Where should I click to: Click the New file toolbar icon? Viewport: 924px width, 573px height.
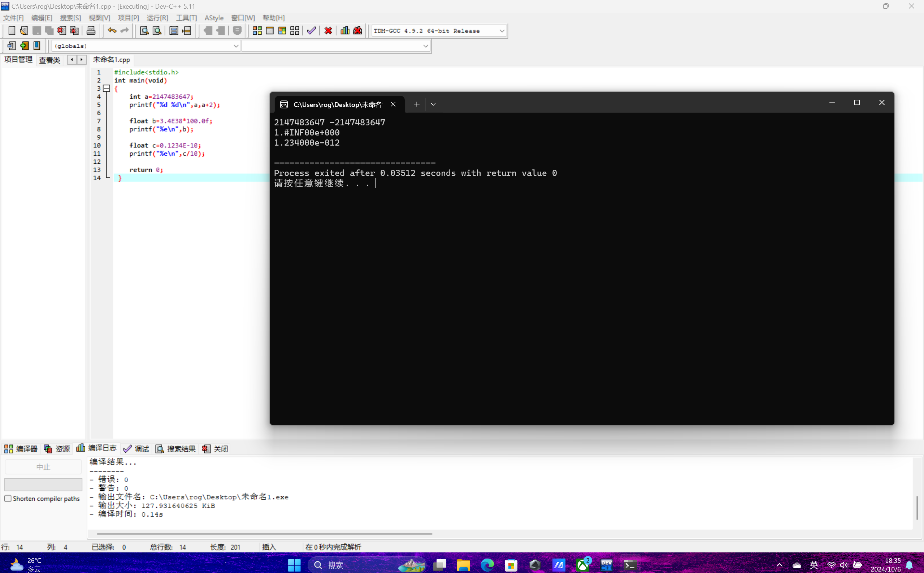12,31
